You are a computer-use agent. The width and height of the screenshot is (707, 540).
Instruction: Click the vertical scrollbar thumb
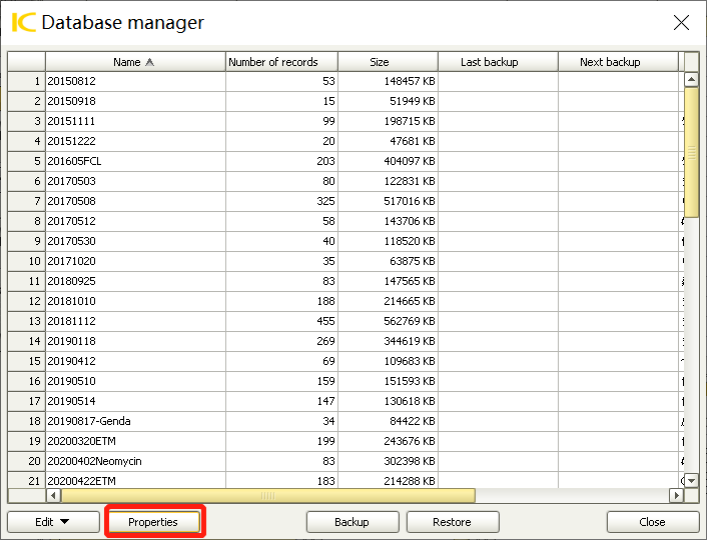pyautogui.click(x=691, y=153)
